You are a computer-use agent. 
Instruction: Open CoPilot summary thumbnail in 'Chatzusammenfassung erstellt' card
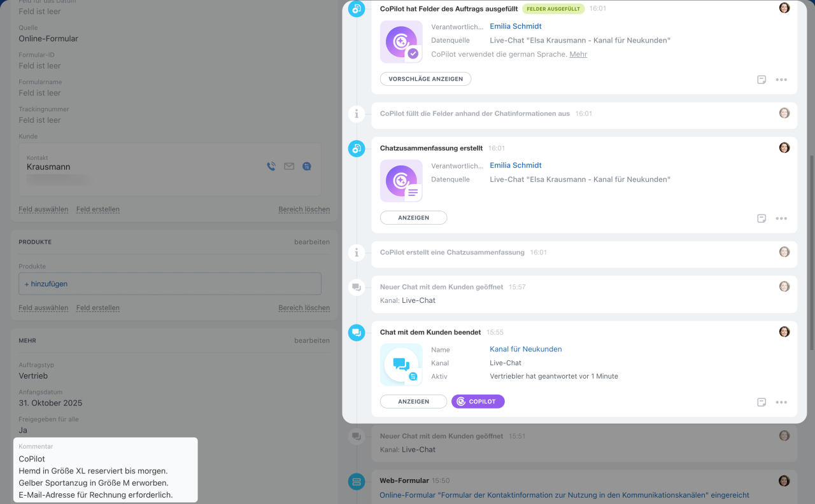(x=401, y=180)
